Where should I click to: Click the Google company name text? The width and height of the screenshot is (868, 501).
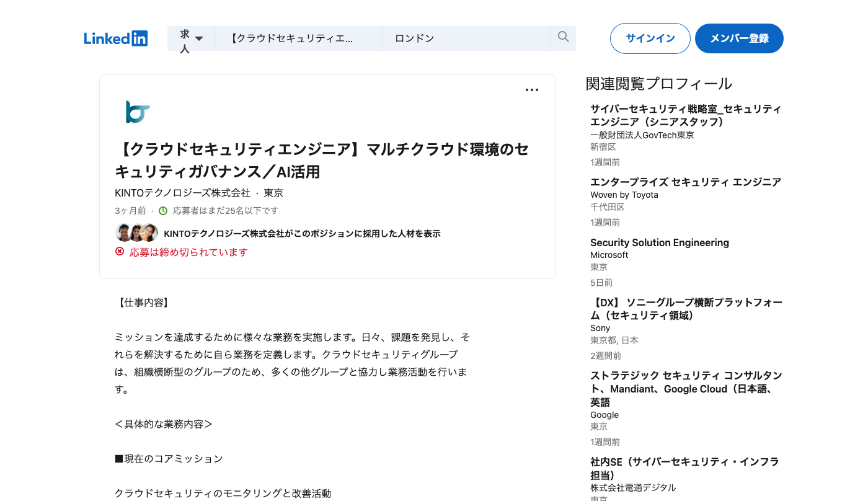tap(604, 415)
